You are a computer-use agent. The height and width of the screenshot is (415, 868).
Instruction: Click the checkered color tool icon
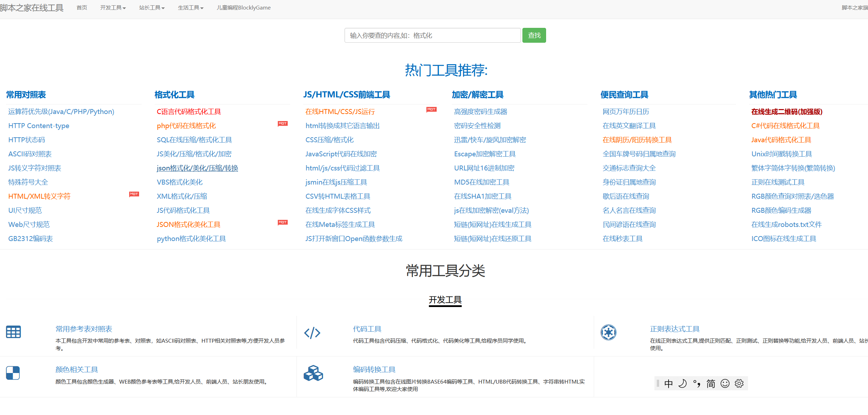click(13, 373)
